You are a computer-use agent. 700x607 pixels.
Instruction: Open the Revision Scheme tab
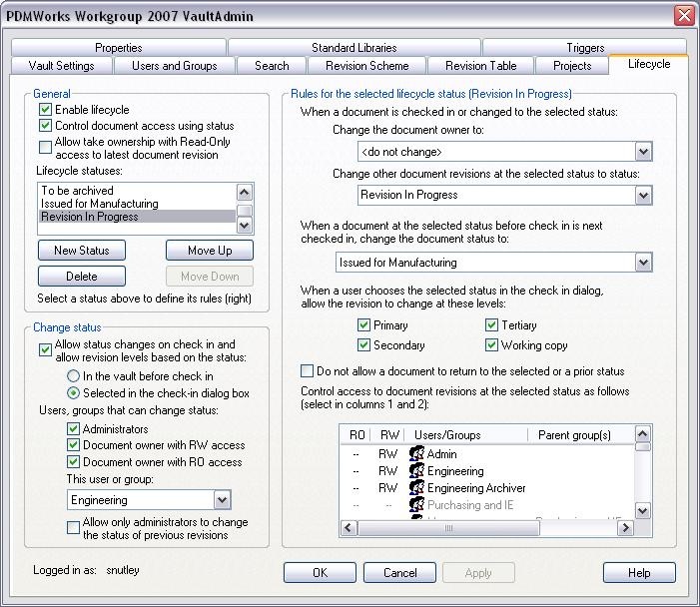[366, 66]
